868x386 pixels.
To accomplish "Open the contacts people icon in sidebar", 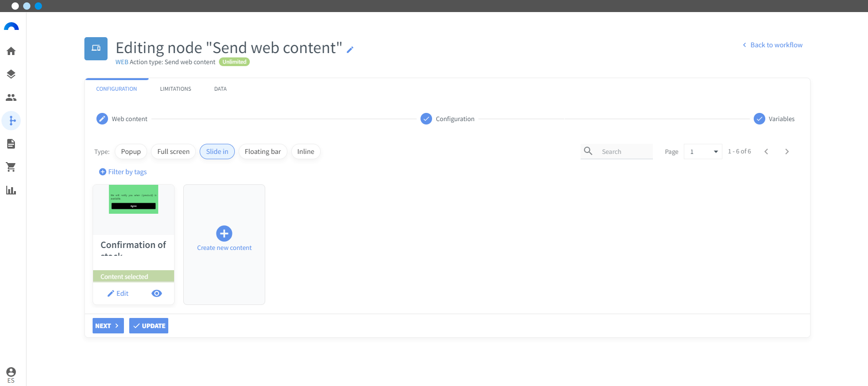I will pyautogui.click(x=11, y=97).
